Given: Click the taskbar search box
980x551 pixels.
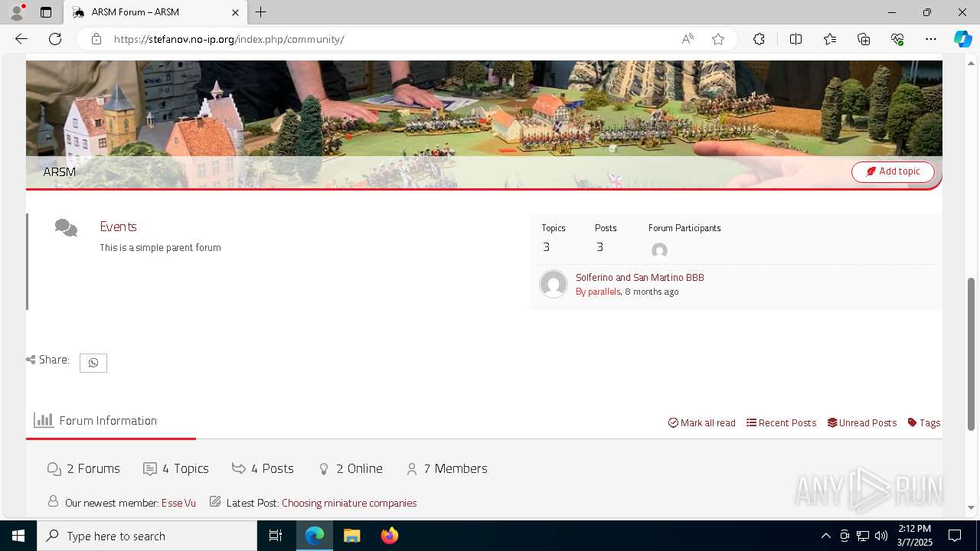Looking at the screenshot, I should pyautogui.click(x=147, y=536).
